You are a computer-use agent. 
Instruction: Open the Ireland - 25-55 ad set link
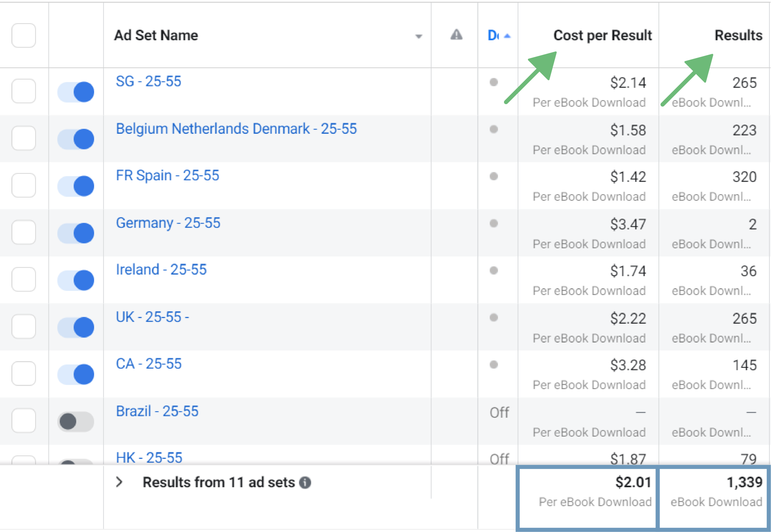[x=161, y=269]
